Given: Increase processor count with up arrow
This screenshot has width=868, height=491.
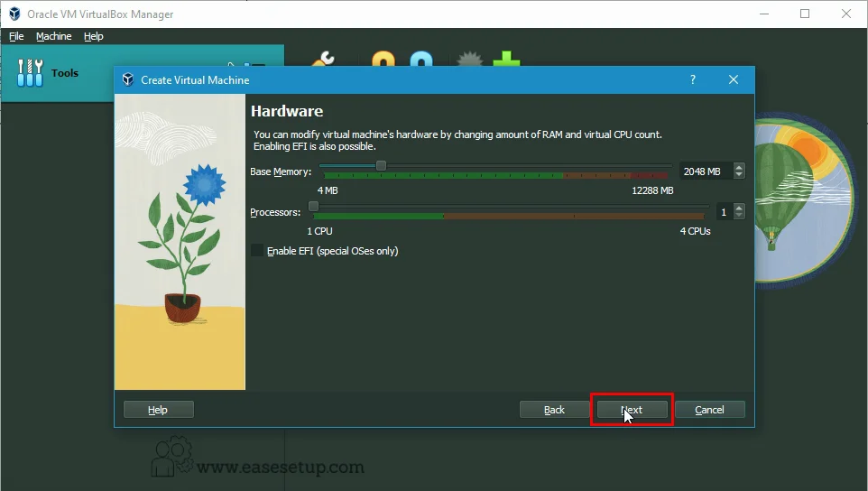Looking at the screenshot, I should click(x=739, y=208).
